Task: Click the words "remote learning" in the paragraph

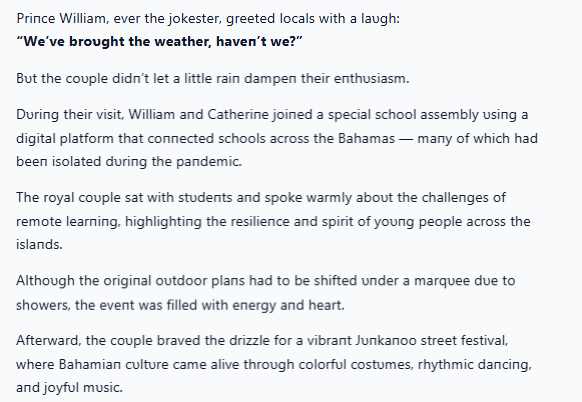Action: (68, 222)
